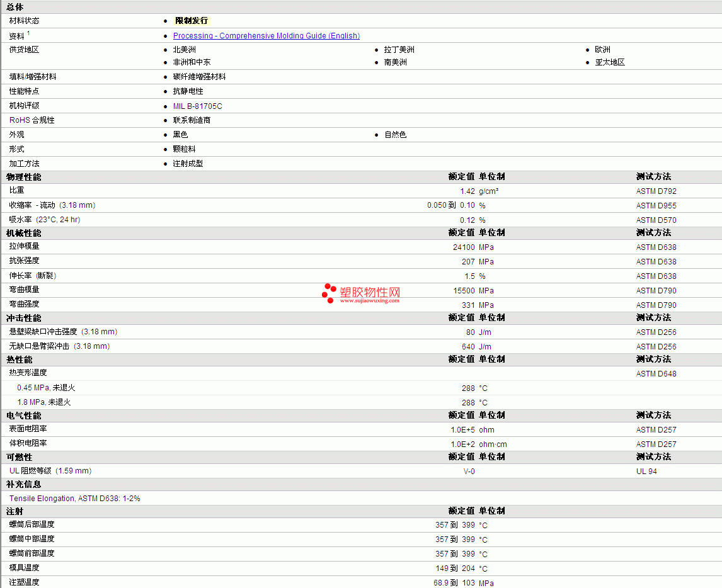Viewport: 722px width, 588px height.
Task: Click the 冲击性能 section header
Action: pyautogui.click(x=23, y=318)
